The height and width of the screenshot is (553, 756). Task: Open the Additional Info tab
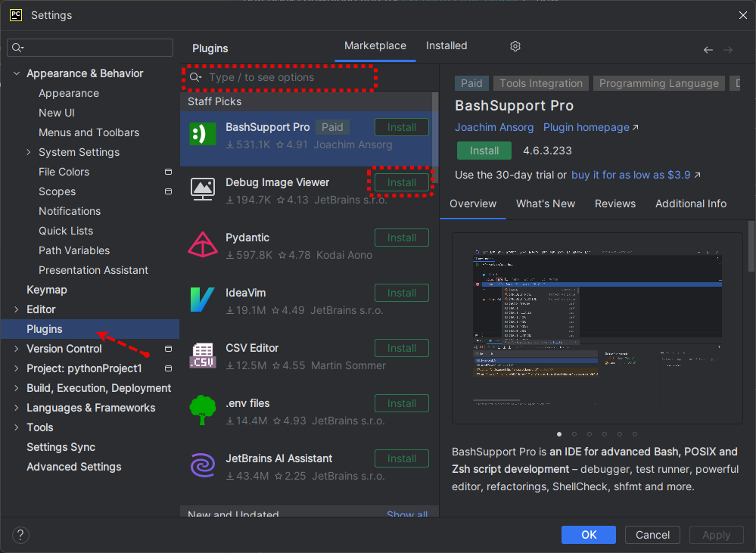pos(690,203)
